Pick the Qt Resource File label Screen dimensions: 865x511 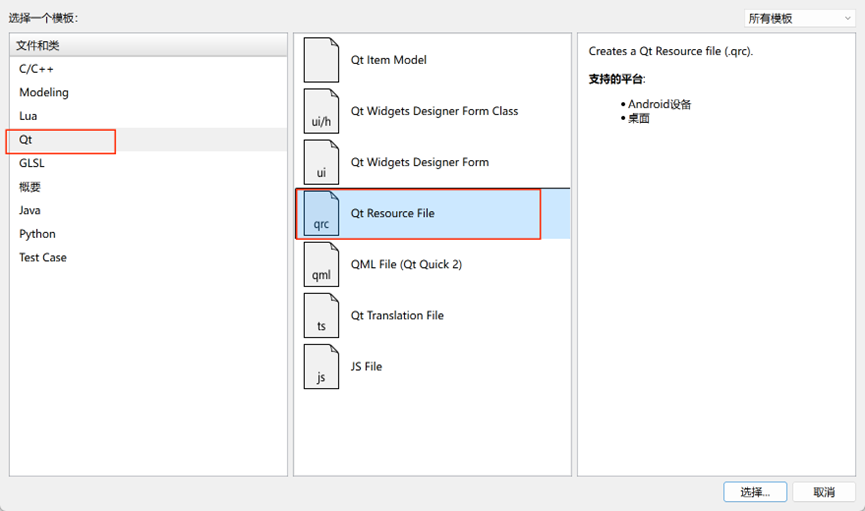(x=392, y=213)
